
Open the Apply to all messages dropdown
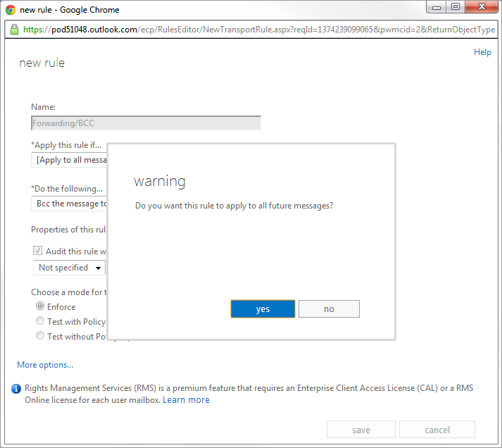(x=69, y=160)
